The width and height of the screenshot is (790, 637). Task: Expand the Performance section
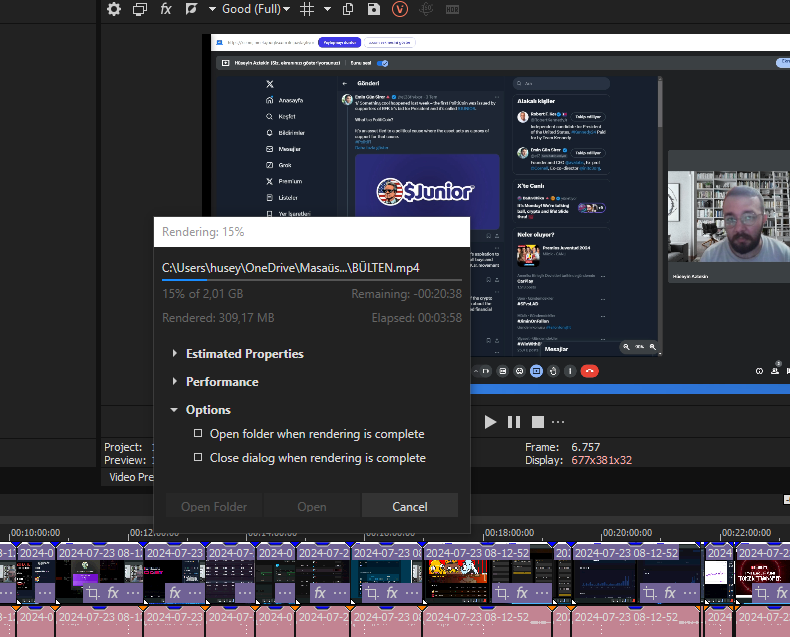(174, 381)
